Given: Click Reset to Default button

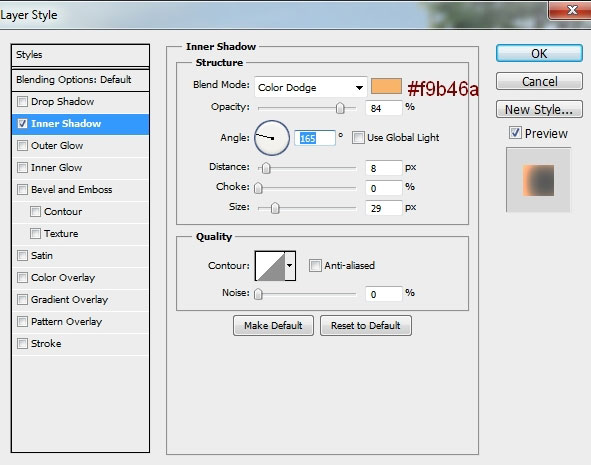Looking at the screenshot, I should click(366, 325).
